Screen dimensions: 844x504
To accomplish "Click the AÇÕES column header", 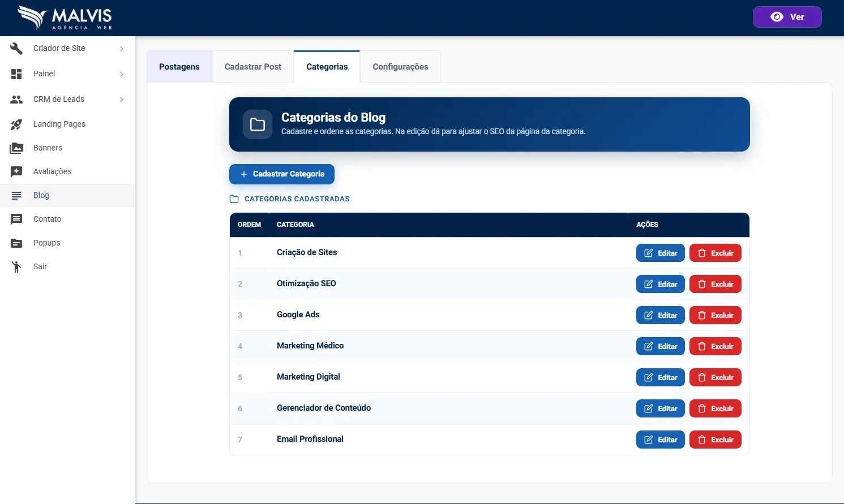I will pos(647,225).
